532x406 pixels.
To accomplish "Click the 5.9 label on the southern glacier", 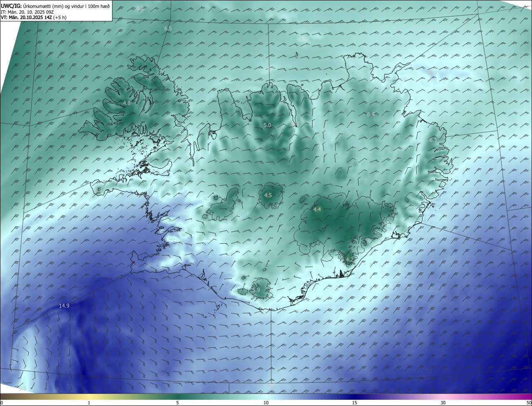I will 256,290.
